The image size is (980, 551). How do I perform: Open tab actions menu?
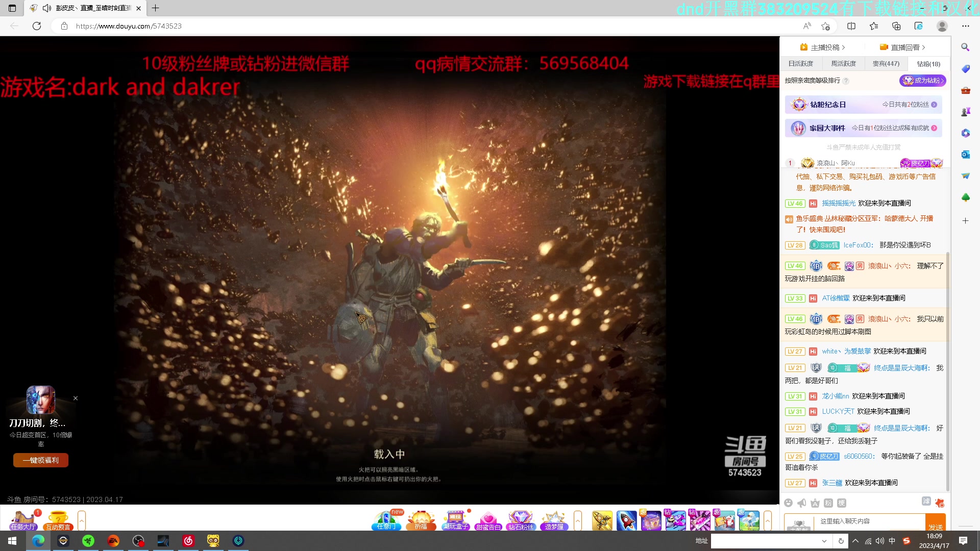[x=12, y=8]
